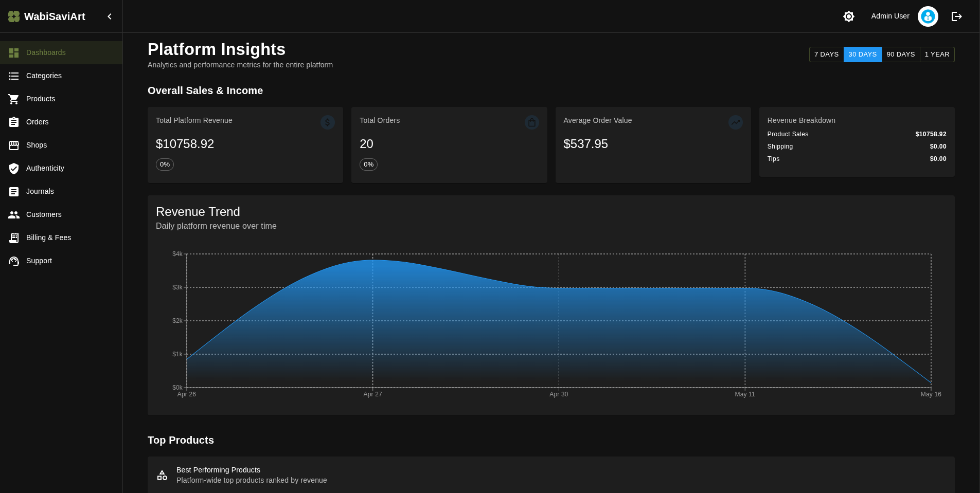
Task: Click the Apr 27 label on chart axis
Action: coord(372,394)
